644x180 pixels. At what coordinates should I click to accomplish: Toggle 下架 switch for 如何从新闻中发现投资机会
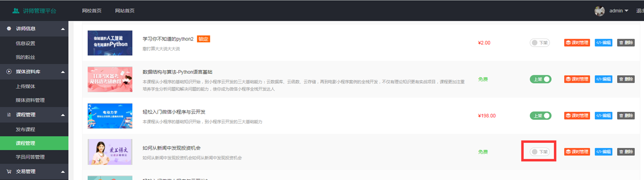click(x=540, y=152)
